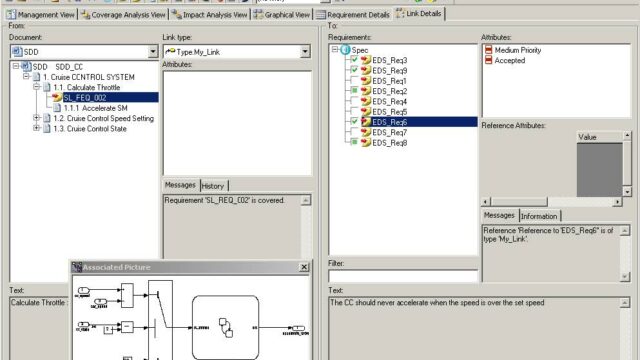Select the right-side Messages tab
This screenshot has width=640, height=360.
499,215
